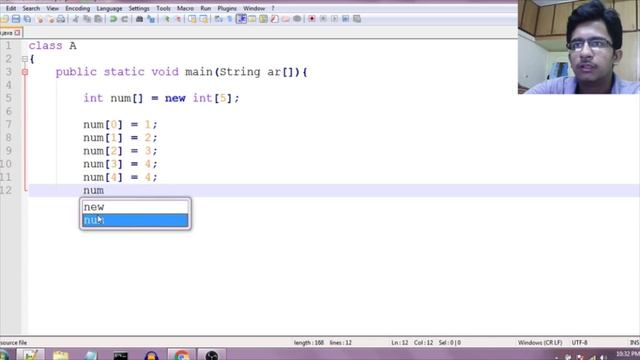The image size is (640, 360).
Task: Click the Close file toolbar icon
Action: tap(40, 19)
